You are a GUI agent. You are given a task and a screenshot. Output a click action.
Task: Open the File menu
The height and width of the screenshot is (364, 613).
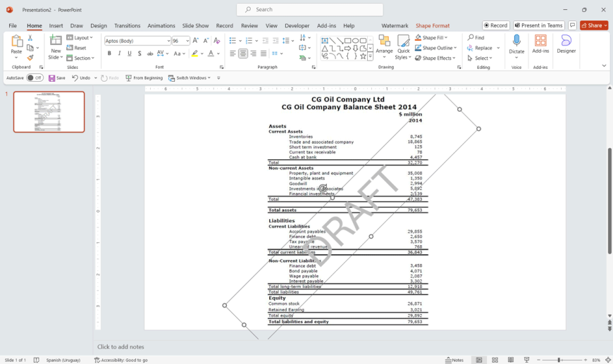click(13, 25)
